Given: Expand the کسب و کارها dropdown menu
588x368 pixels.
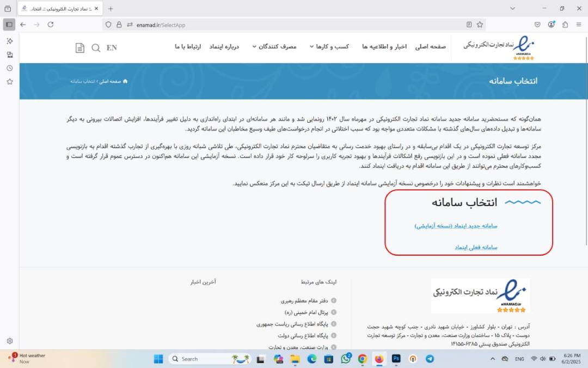Looking at the screenshot, I should click(329, 46).
